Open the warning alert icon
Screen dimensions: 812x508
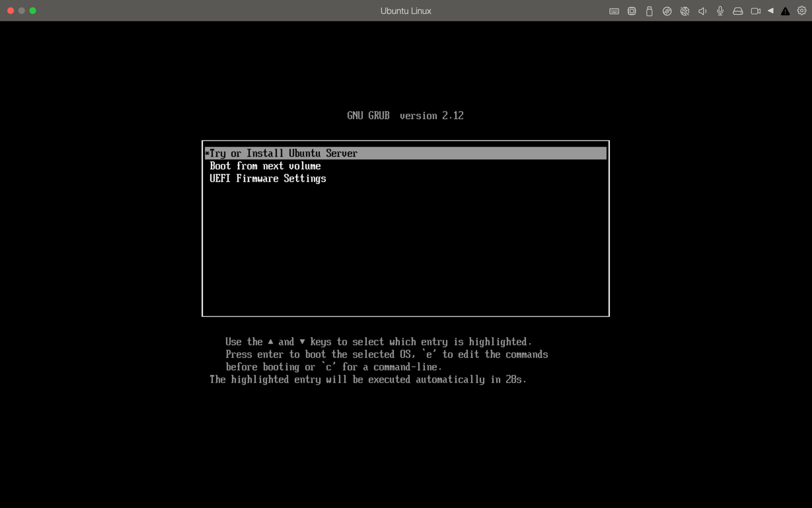785,11
